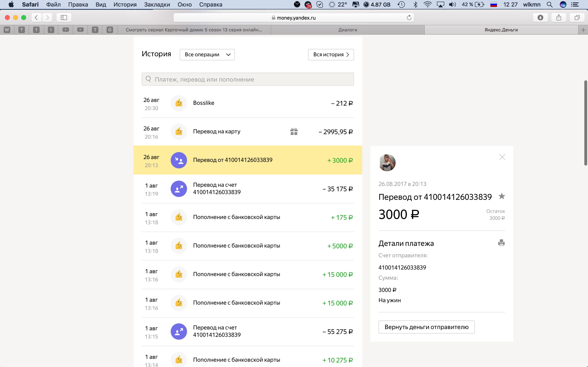Click the gift icon on card transfer row
This screenshot has width=588, height=367.
[x=294, y=132]
